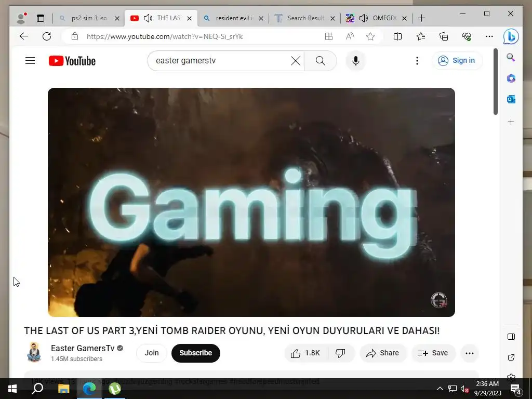This screenshot has height=399, width=532.
Task: Close the Search Result tab
Action: [333, 18]
